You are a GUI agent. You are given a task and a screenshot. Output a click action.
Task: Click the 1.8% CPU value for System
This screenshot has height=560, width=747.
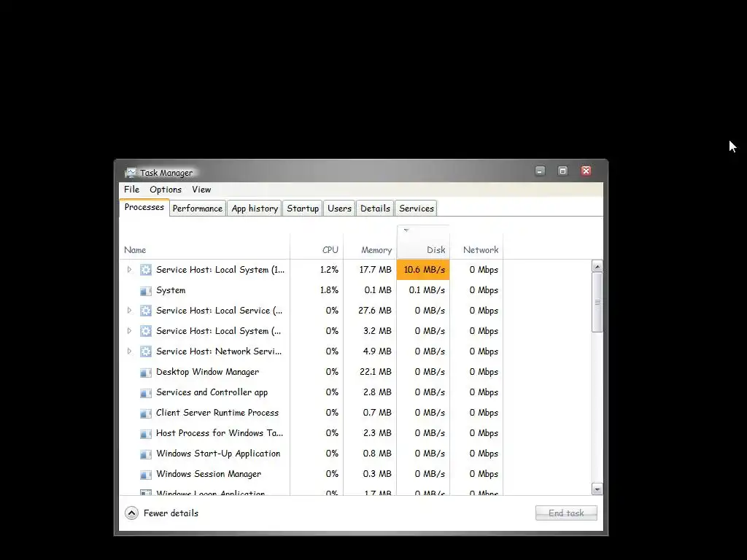click(329, 290)
